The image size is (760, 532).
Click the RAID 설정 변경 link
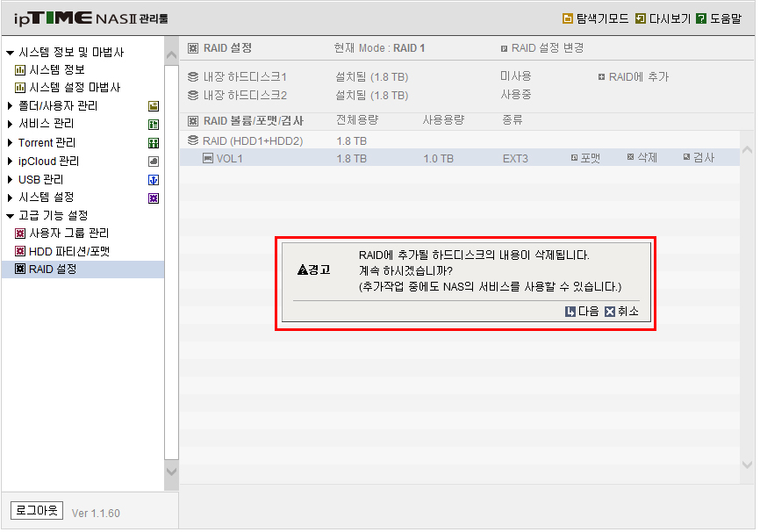click(x=542, y=48)
